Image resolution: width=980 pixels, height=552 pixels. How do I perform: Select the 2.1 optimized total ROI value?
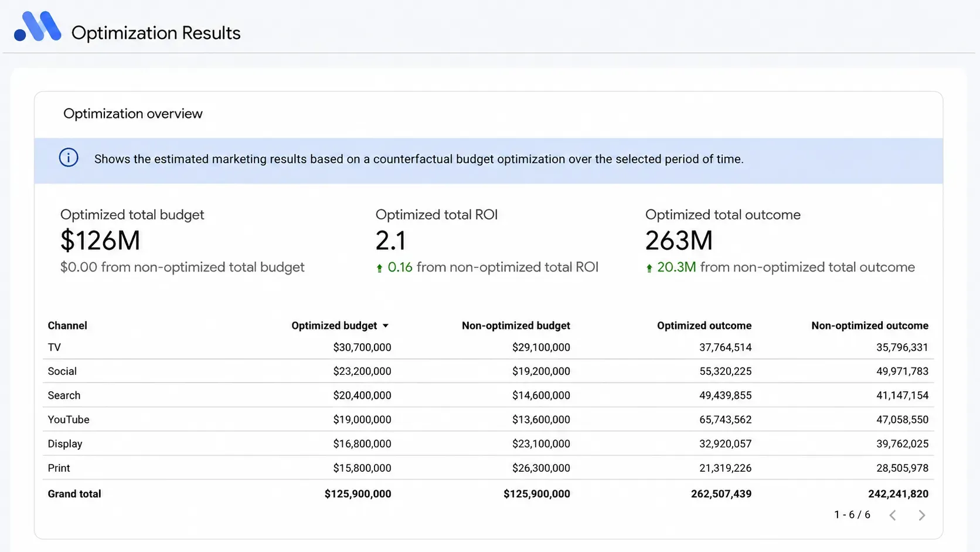(390, 241)
